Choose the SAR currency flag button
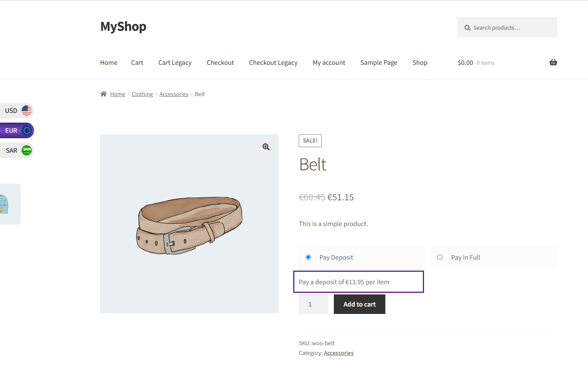 (x=17, y=150)
